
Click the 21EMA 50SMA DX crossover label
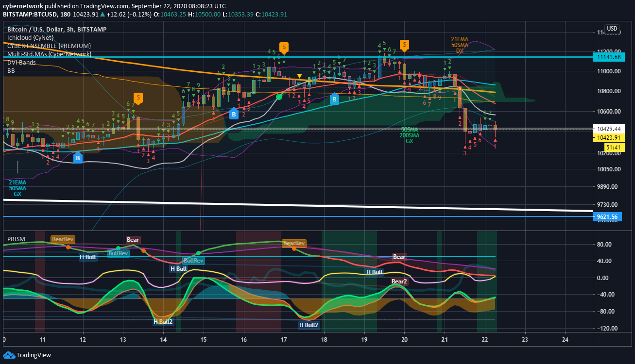tap(459, 45)
